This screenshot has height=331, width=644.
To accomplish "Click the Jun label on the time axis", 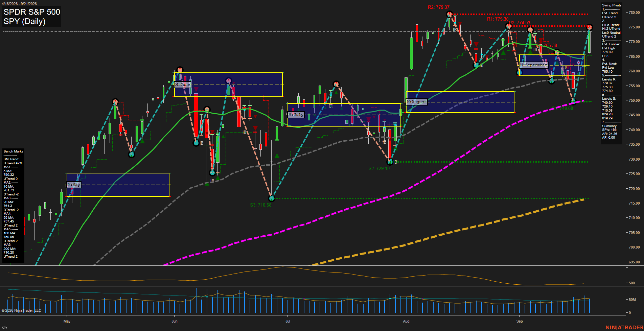I will coord(175,321).
